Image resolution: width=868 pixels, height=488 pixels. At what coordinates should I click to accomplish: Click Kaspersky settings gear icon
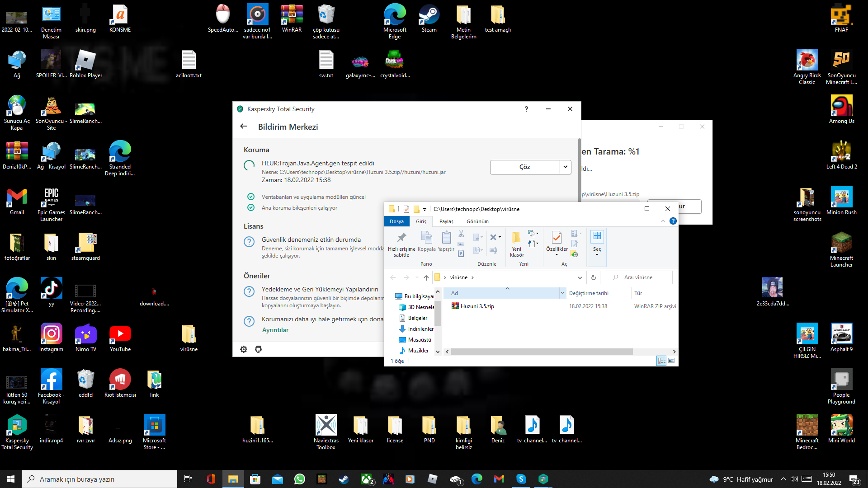(244, 349)
